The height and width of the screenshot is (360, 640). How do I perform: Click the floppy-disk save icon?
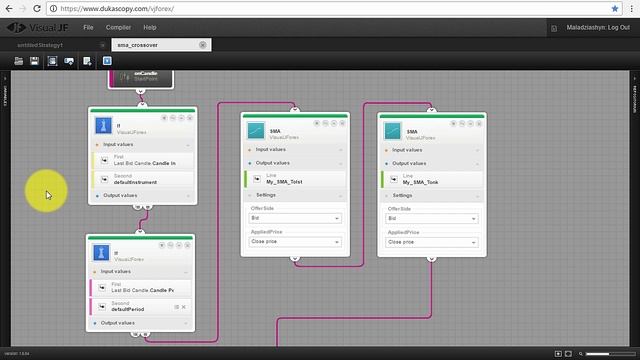[34, 61]
